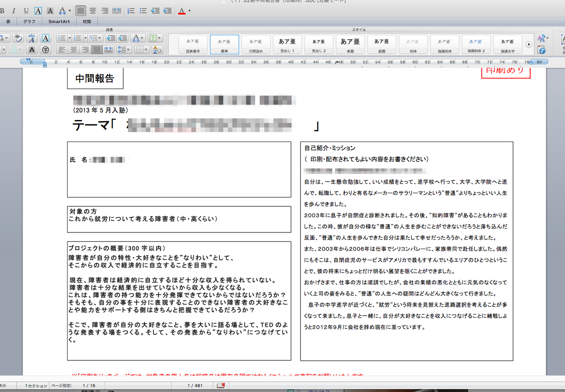The width and height of the screenshot is (565, 392).
Task: Select ribbon align center button
Action: pyautogui.click(x=73, y=50)
